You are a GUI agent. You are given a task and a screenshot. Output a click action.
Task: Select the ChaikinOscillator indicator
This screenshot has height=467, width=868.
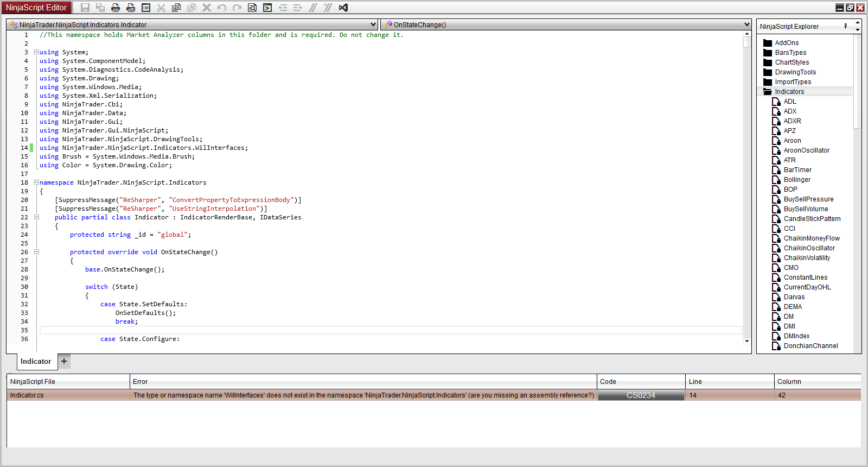coord(809,248)
